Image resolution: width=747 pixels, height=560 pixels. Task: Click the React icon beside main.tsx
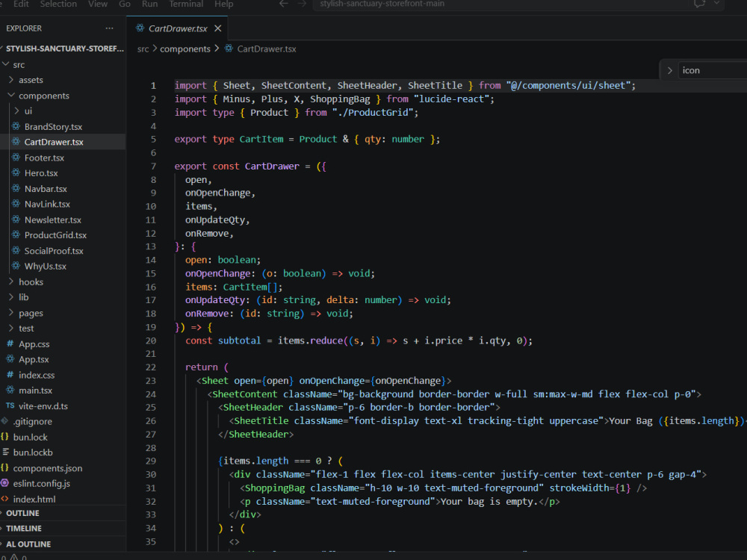10,390
